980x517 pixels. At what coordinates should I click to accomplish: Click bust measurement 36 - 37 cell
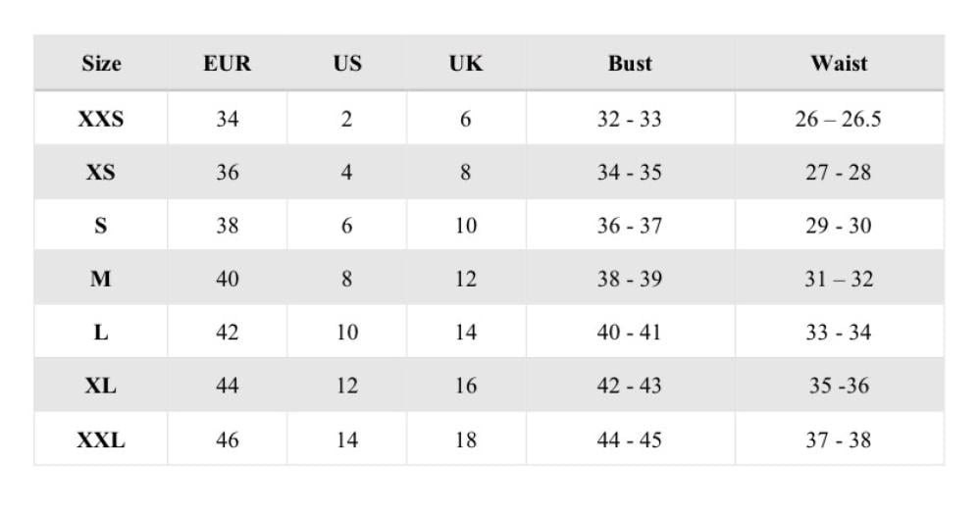[x=630, y=226]
